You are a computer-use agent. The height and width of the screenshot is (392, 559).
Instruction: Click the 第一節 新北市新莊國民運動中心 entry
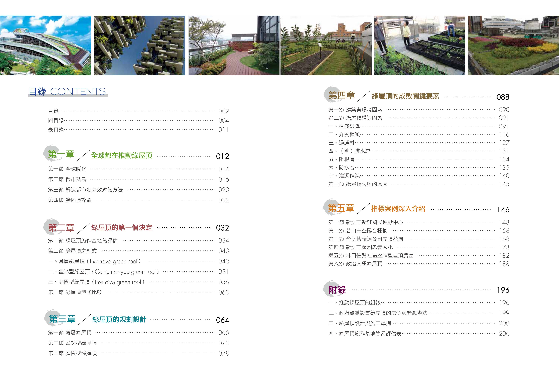(x=419, y=222)
